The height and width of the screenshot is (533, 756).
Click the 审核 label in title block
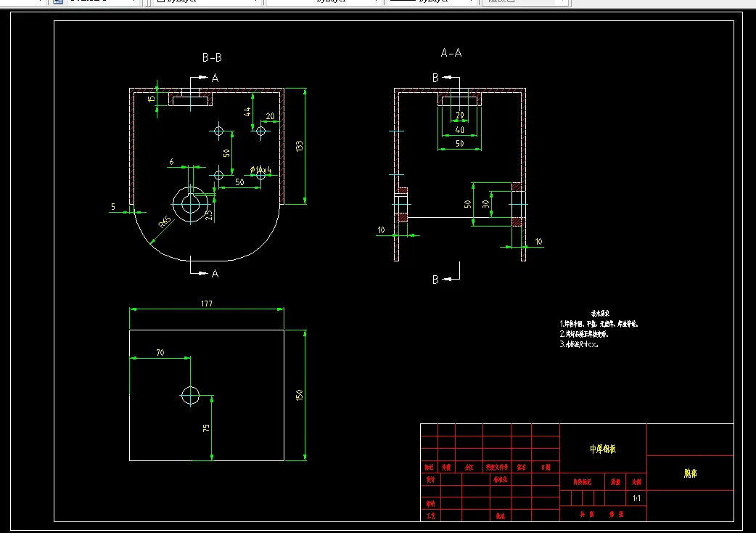430,503
